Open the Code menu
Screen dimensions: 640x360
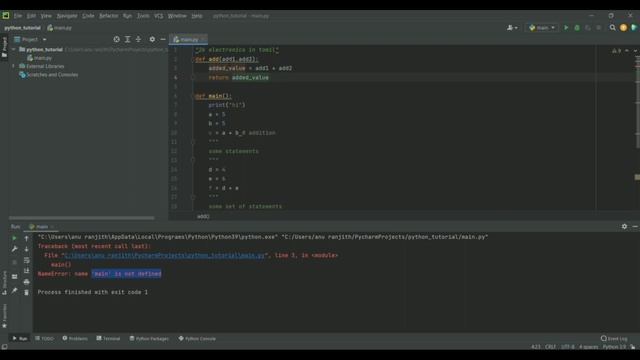[x=88, y=16]
